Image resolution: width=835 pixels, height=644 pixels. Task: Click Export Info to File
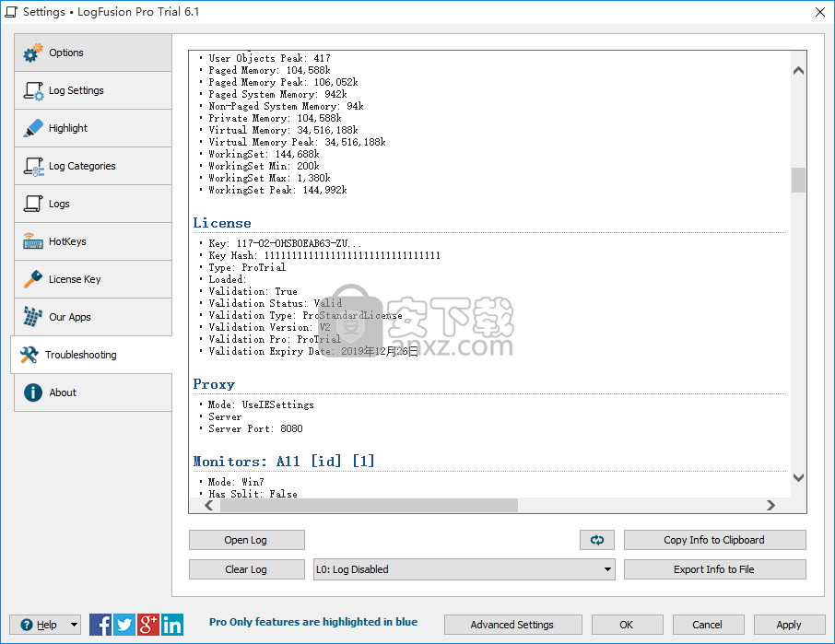(x=714, y=569)
